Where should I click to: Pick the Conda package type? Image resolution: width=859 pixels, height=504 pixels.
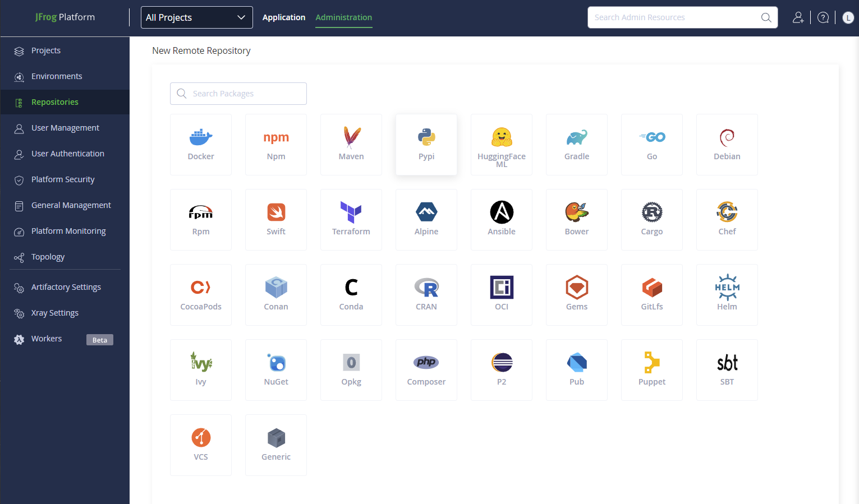(351, 295)
